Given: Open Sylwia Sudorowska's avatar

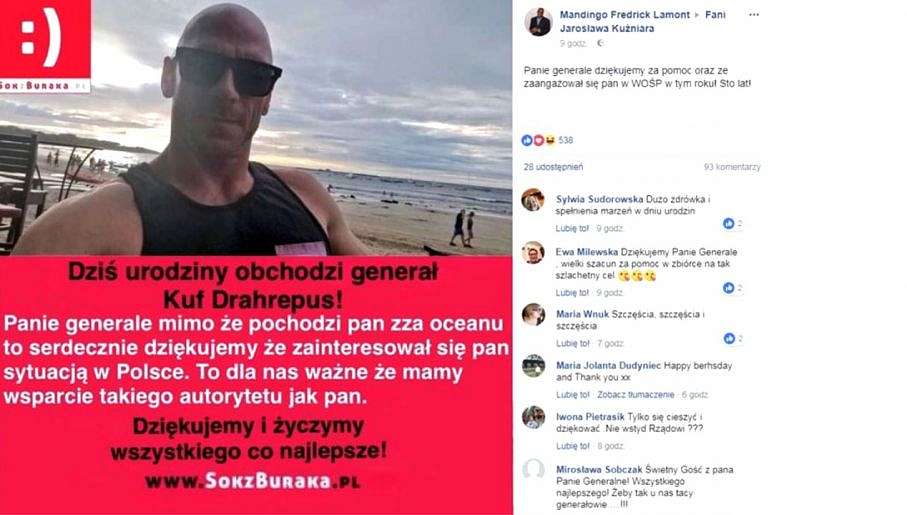Looking at the screenshot, I should 533,200.
